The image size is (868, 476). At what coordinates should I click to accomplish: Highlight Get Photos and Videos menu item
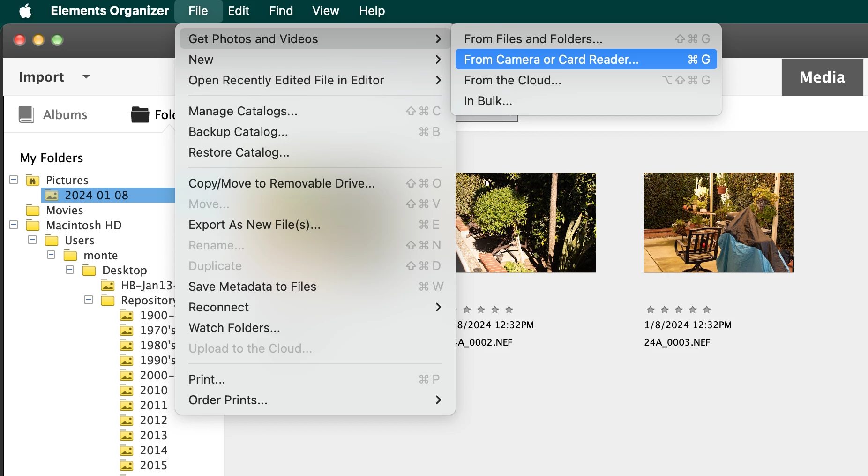[x=315, y=39]
